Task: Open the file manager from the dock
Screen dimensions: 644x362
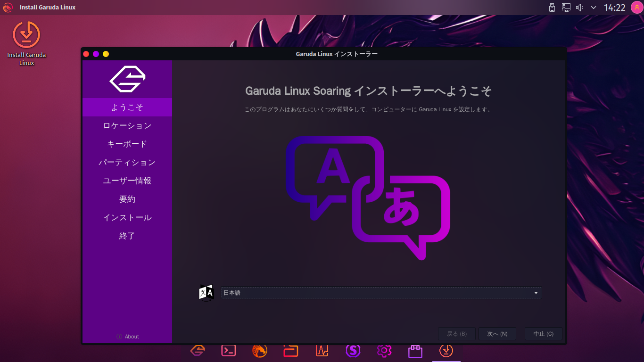Action: [x=291, y=350]
